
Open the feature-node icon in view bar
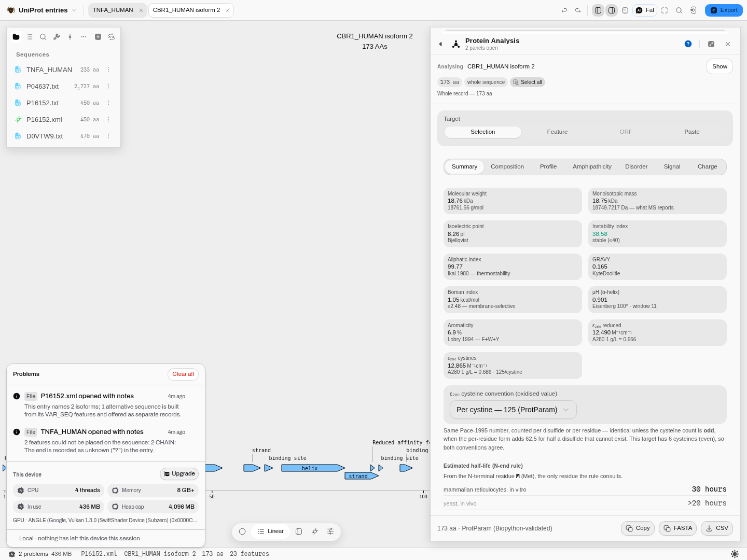tap(315, 531)
